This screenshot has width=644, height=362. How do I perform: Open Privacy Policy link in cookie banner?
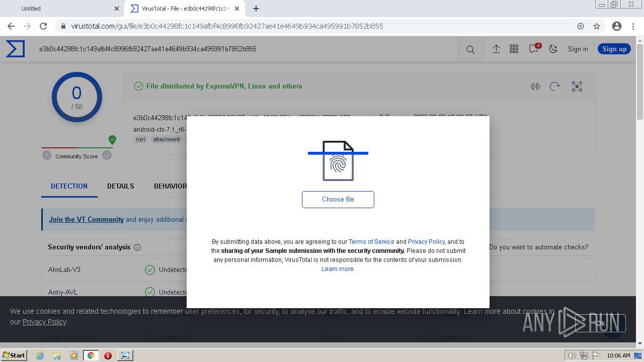(x=44, y=322)
